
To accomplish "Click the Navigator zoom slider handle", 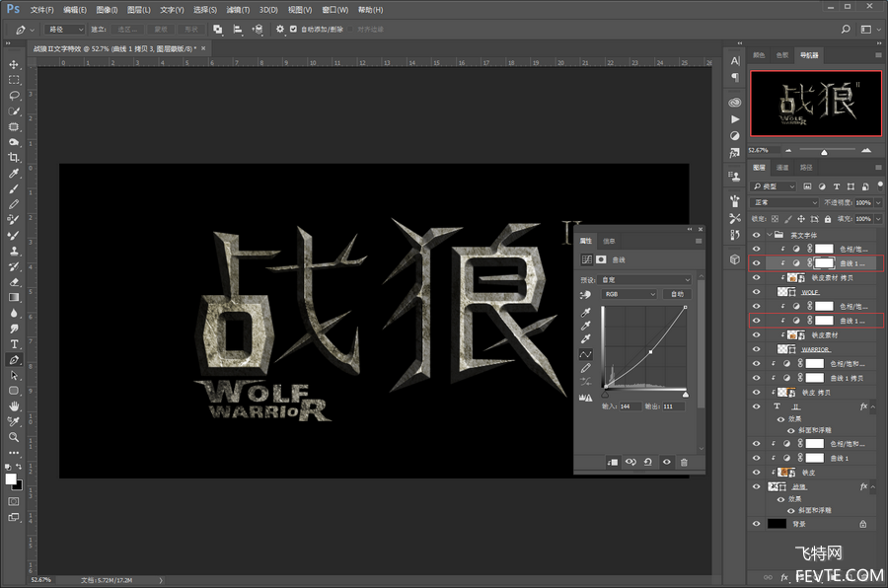I will coord(824,152).
